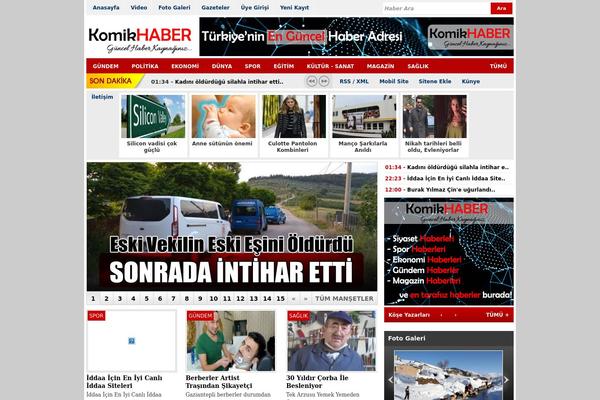
Task: Click the red Ara search button
Action: point(501,8)
